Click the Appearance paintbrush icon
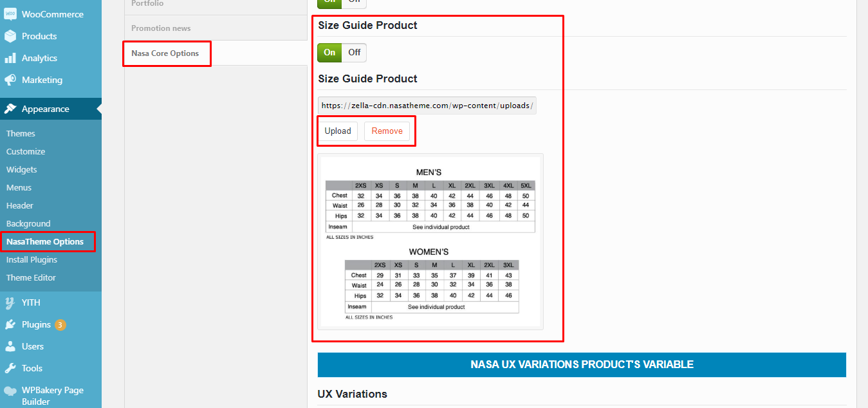The image size is (868, 408). tap(10, 109)
